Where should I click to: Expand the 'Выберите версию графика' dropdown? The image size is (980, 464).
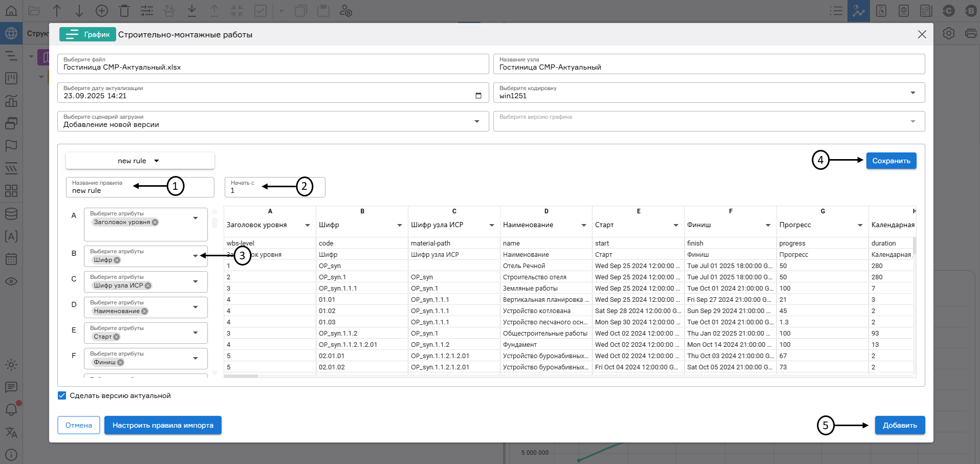(913, 121)
